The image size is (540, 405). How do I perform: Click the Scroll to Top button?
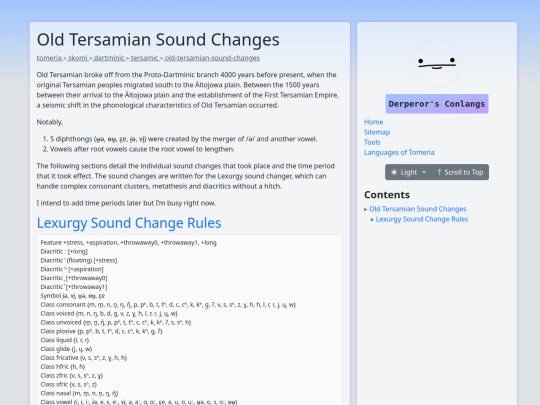point(460,172)
